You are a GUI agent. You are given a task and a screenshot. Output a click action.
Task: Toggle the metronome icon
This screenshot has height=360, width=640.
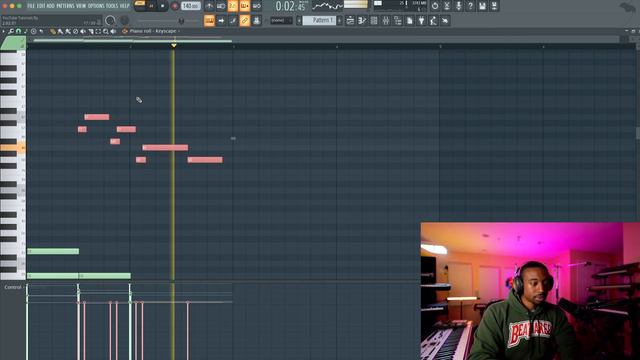pyautogui.click(x=209, y=6)
